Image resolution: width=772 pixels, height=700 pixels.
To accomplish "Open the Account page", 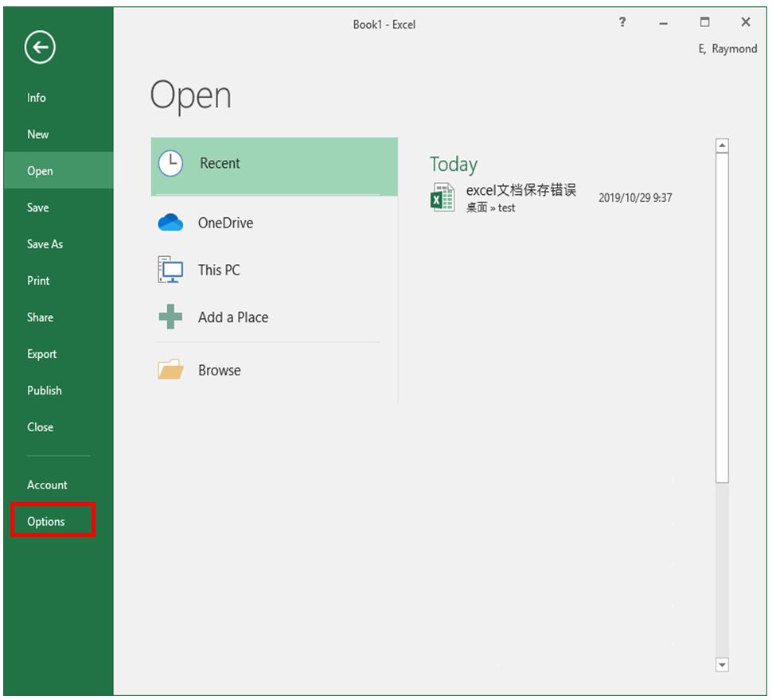I will click(x=47, y=485).
